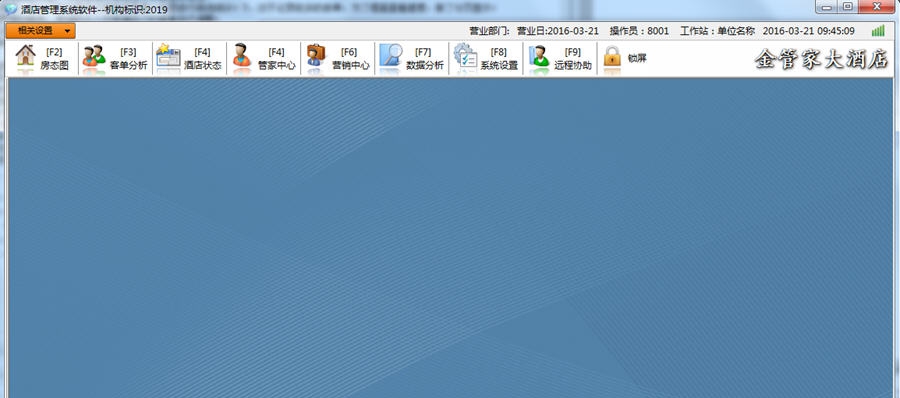Expand the orange 相关设置 dropdown
This screenshot has width=900, height=398.
(x=41, y=30)
